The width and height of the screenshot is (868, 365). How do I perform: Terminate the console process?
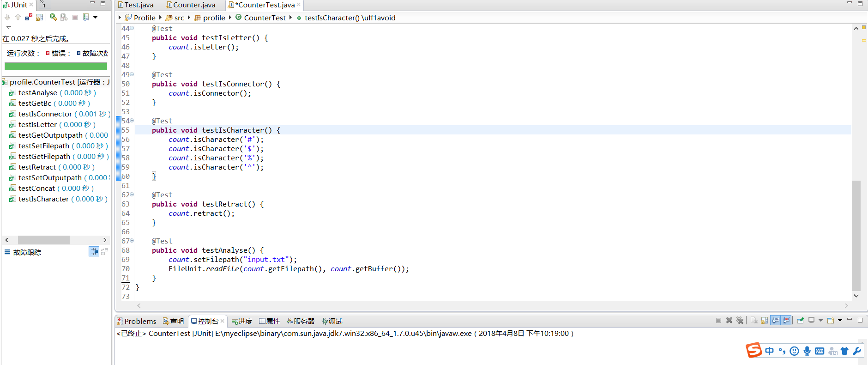(718, 320)
